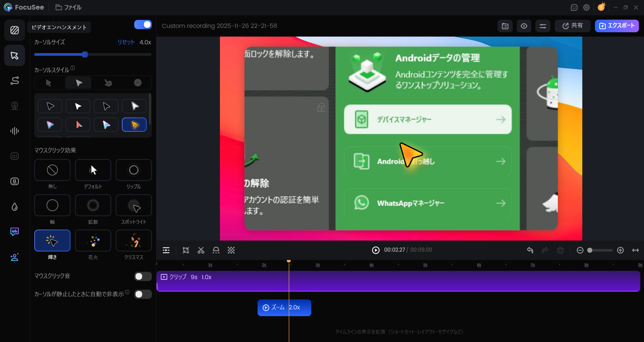644x342 pixels.
Task: Select the motion path sidebar icon
Action: click(x=14, y=81)
